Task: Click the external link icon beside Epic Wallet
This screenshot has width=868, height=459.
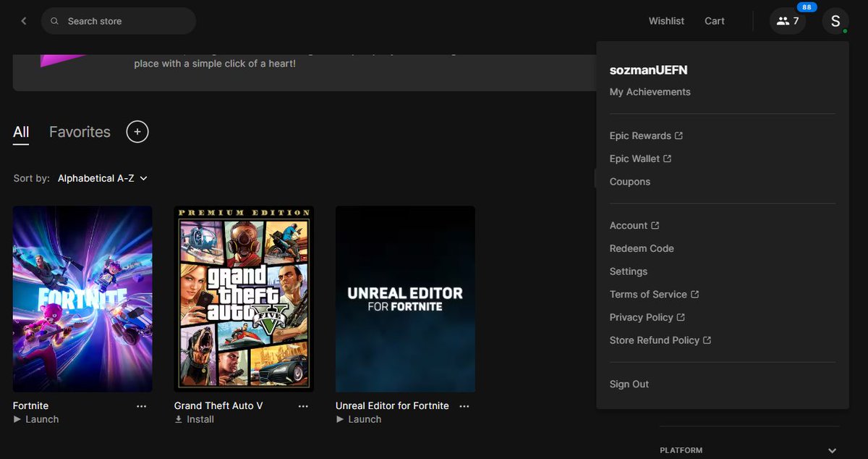Action: click(x=667, y=159)
